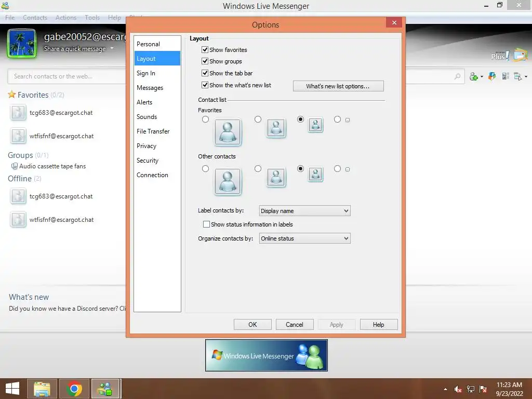Click the Audio cassette tape fans group icon
This screenshot has height=399, width=532.
[14, 166]
